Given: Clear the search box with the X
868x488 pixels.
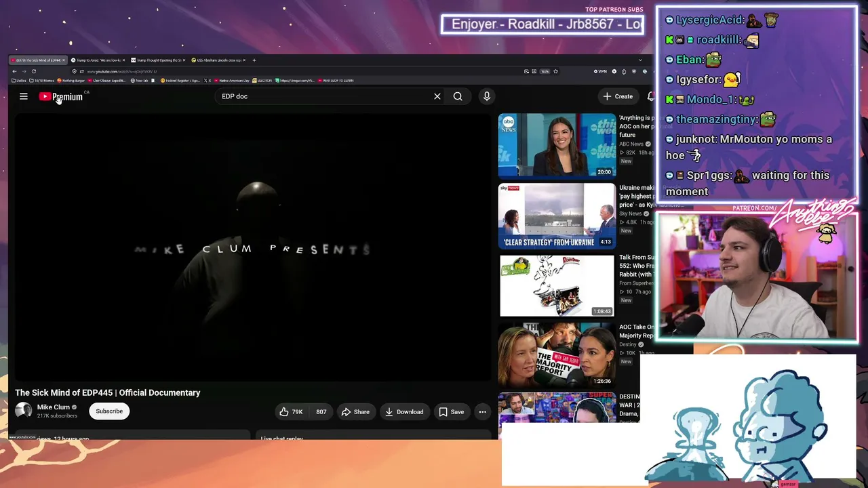Looking at the screenshot, I should click(x=437, y=96).
